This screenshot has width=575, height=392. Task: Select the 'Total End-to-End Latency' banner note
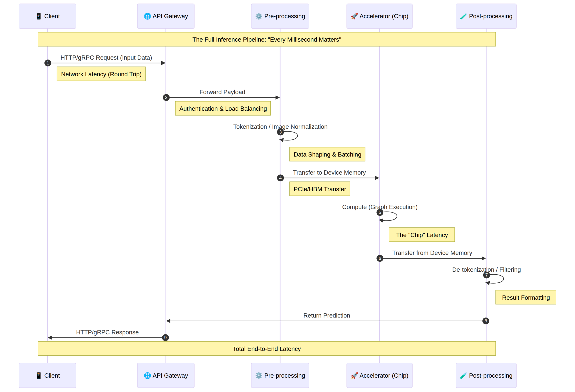click(x=267, y=349)
